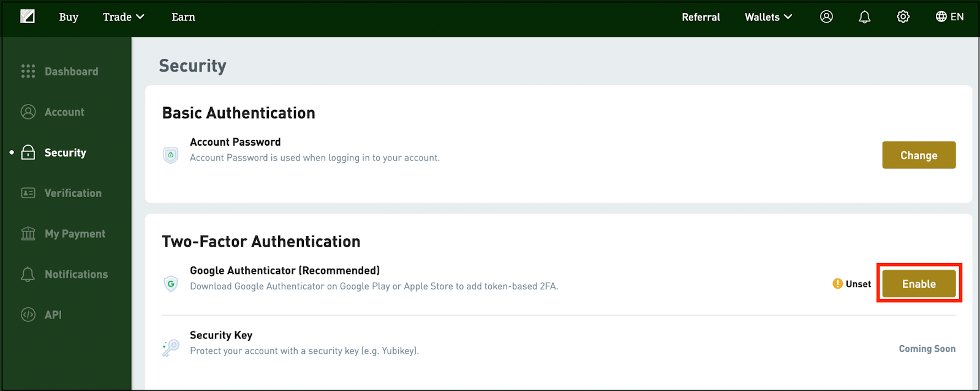
Task: Open the settings gear icon
Action: pos(903,17)
